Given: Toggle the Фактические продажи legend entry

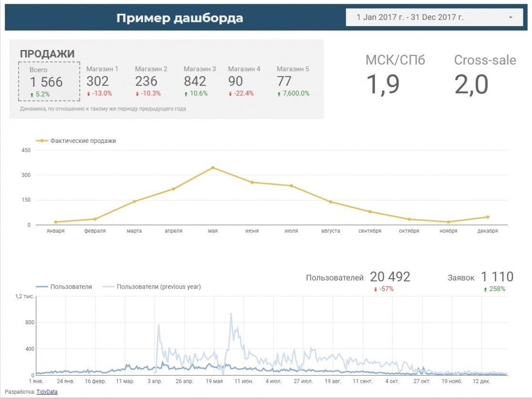Looking at the screenshot, I should pos(76,140).
